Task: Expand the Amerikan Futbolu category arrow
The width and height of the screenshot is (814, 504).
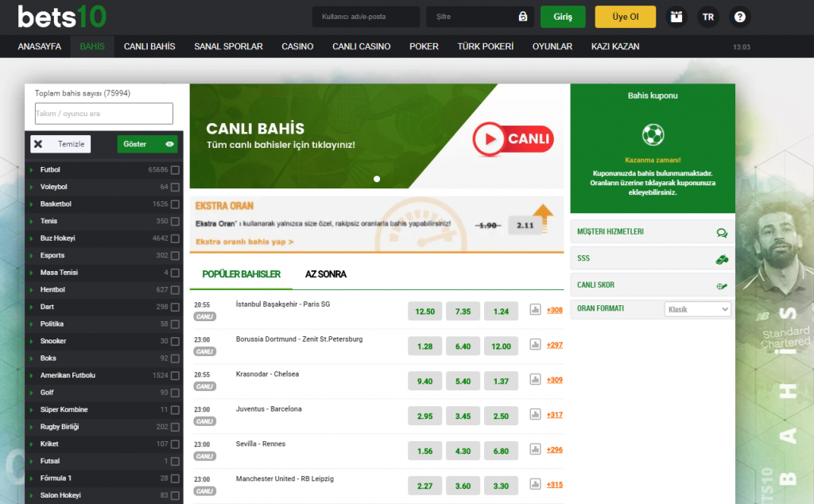Action: click(x=31, y=375)
